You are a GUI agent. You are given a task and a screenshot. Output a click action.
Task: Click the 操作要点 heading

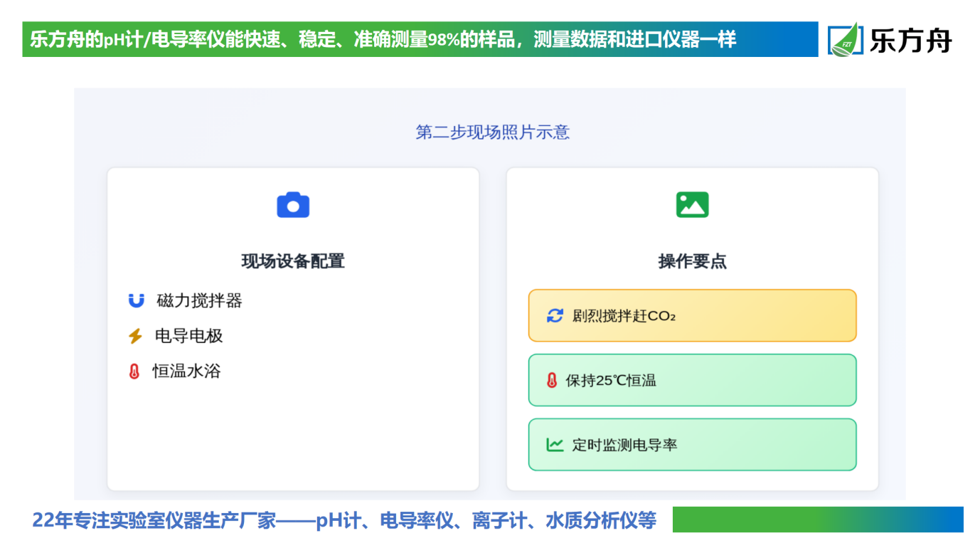click(692, 261)
